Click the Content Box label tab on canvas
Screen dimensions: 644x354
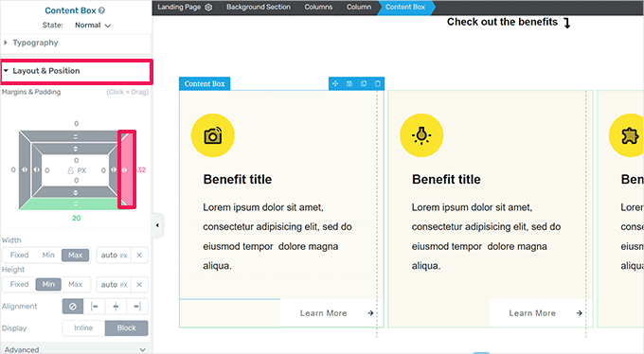(205, 84)
